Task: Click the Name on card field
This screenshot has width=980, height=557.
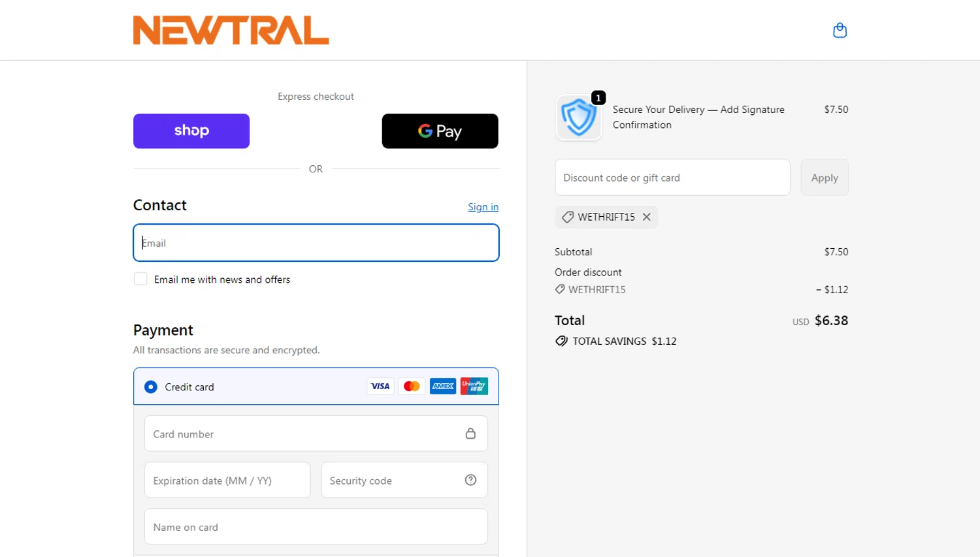Action: click(x=316, y=526)
